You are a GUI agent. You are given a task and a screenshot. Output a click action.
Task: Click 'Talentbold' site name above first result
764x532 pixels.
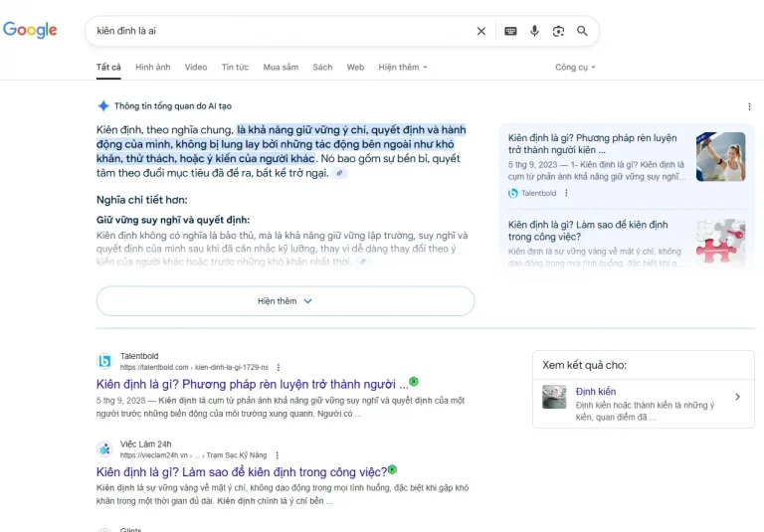coord(139,356)
